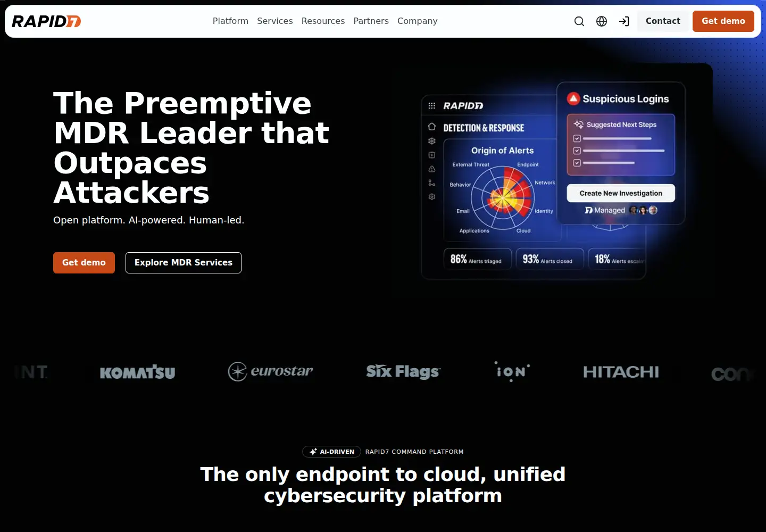Click the Six Flags logo

(403, 371)
